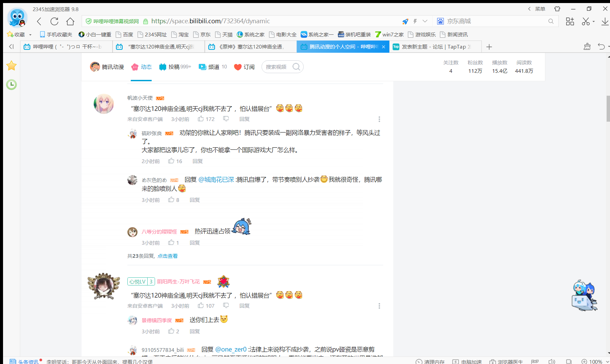610x364 pixels.
Task: Open sidebar history clock icon
Action: coord(11,84)
